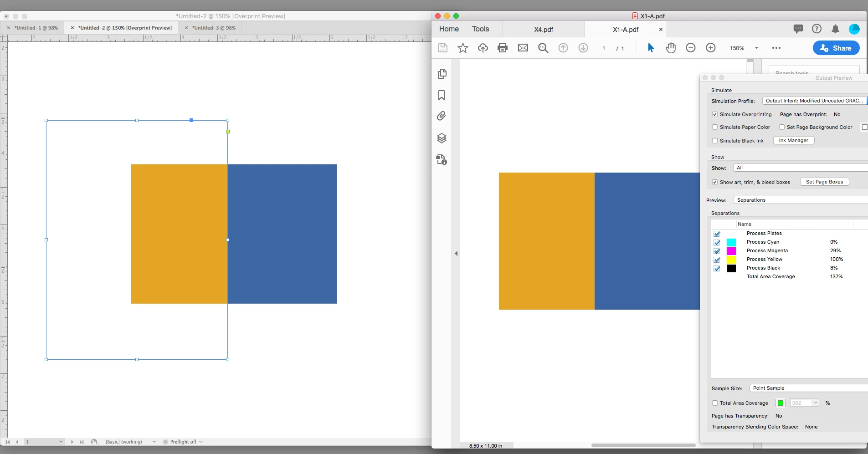Go to the previous page arrow

tap(563, 48)
